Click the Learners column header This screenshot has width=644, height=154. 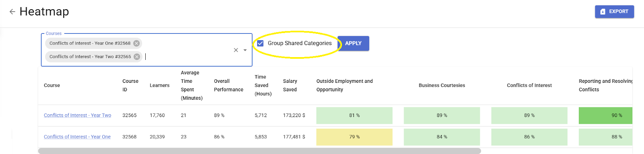click(159, 85)
